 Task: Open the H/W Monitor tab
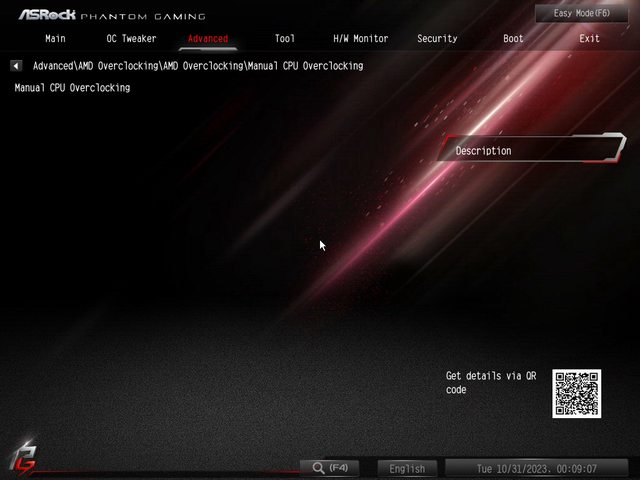[x=360, y=39]
